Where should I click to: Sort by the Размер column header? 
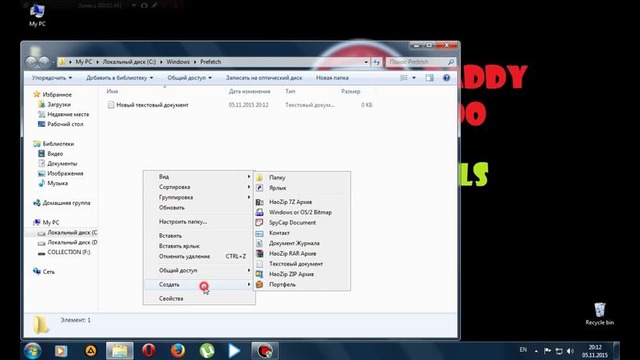(351, 91)
